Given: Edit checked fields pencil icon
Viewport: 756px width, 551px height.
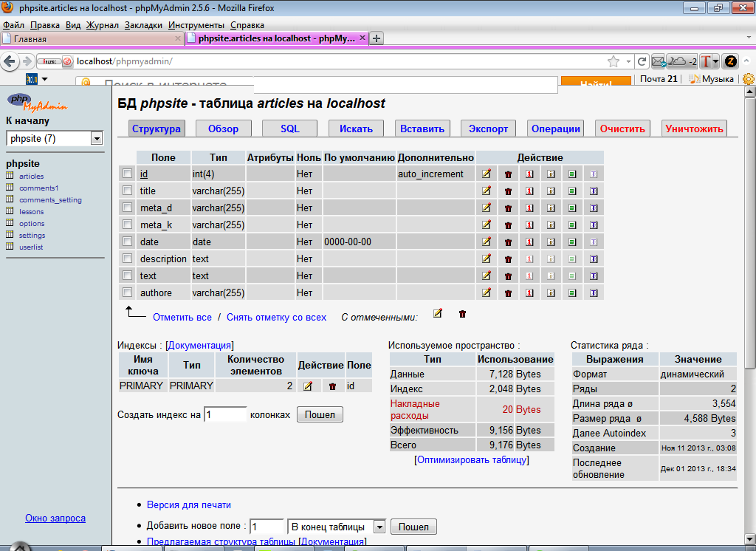Looking at the screenshot, I should [x=437, y=313].
